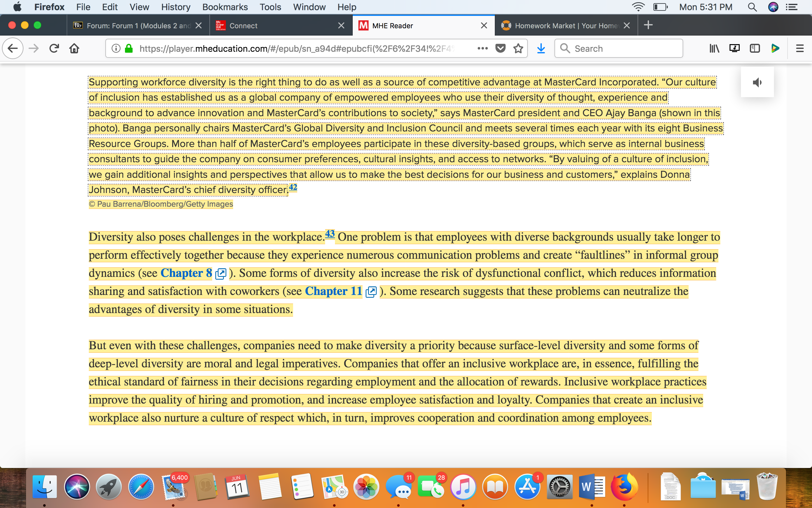Open the Tools menu

(270, 7)
